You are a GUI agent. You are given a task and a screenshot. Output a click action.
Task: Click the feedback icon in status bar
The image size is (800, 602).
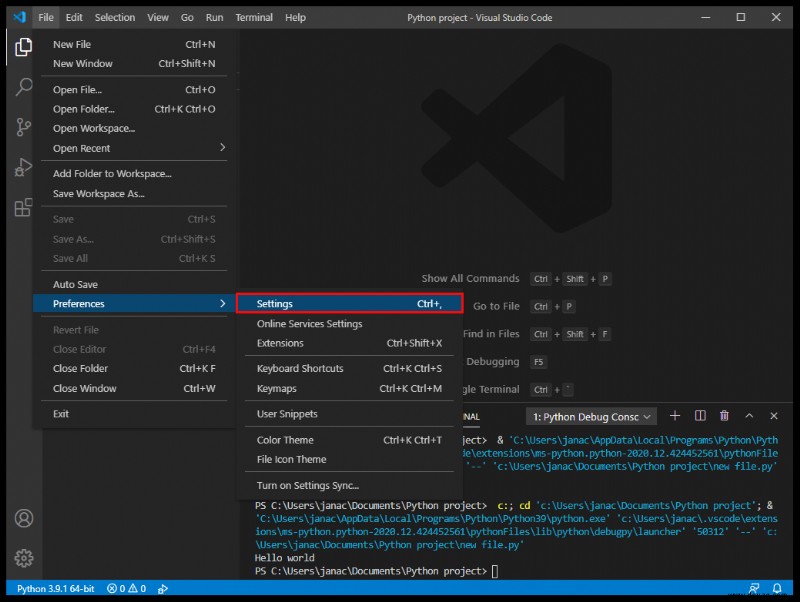[x=754, y=588]
